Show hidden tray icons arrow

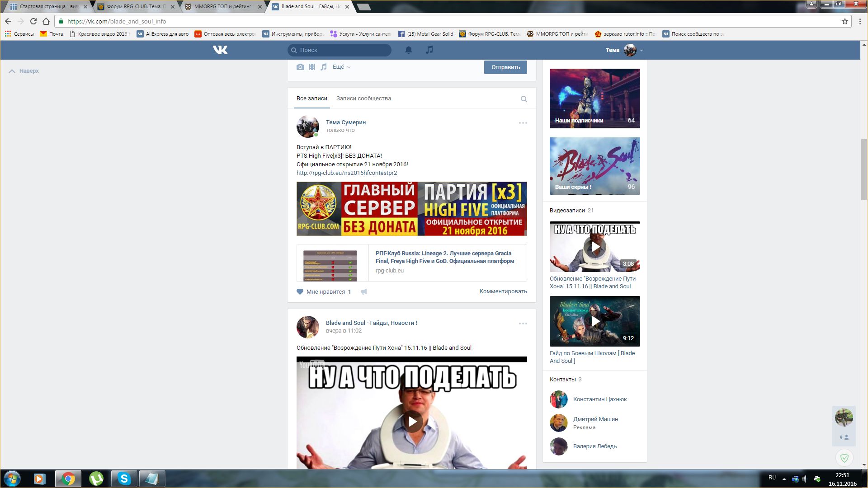tap(784, 479)
